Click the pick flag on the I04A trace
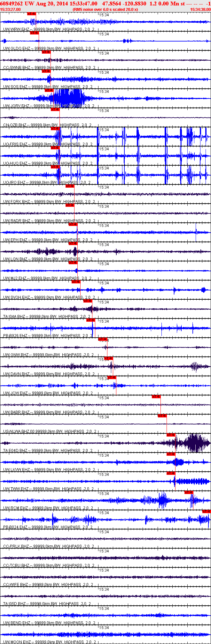The image size is (211, 644). coord(88,301)
